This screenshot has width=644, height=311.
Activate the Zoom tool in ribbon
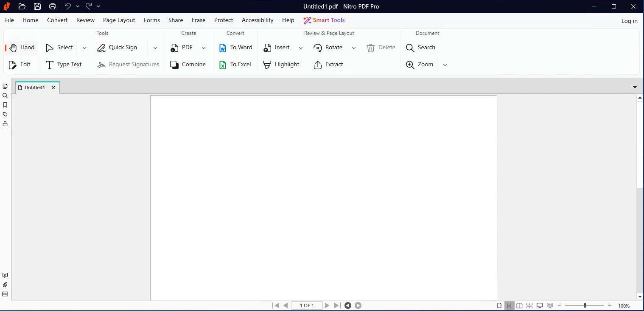pyautogui.click(x=420, y=65)
